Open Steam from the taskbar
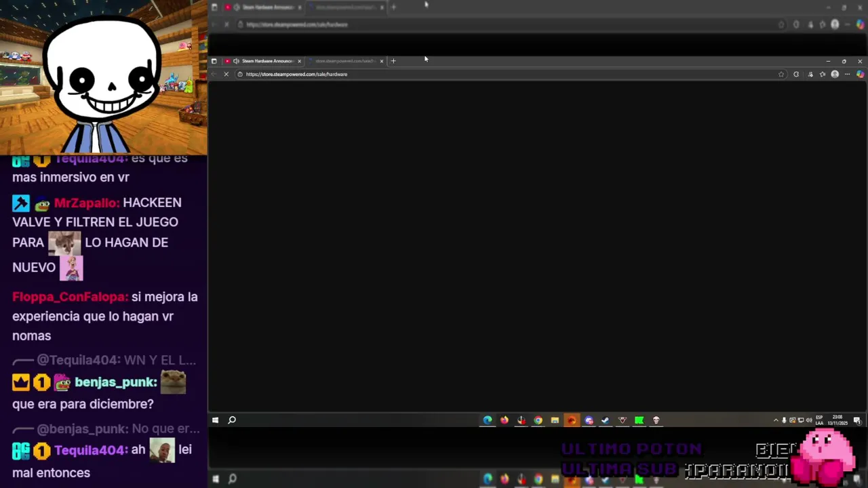This screenshot has width=868, height=488. coord(605,420)
